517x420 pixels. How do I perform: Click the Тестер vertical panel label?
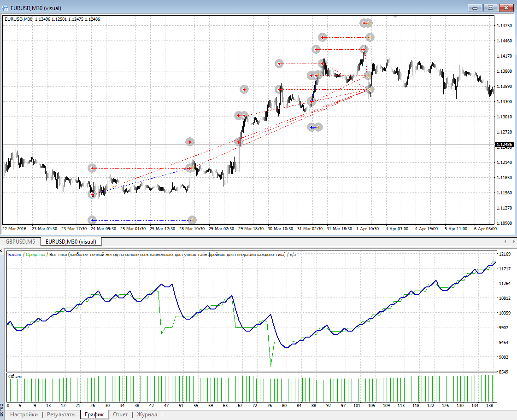pyautogui.click(x=2, y=412)
